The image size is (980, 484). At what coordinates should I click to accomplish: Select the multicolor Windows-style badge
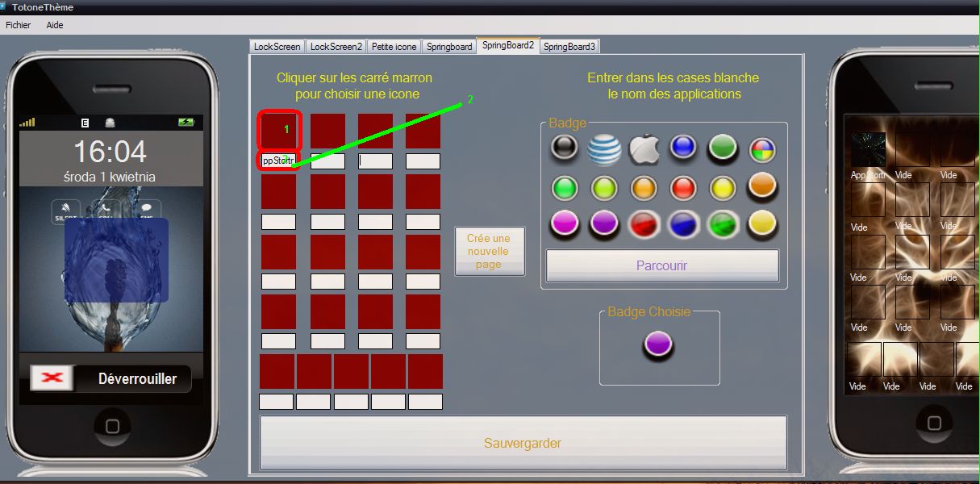click(x=762, y=150)
